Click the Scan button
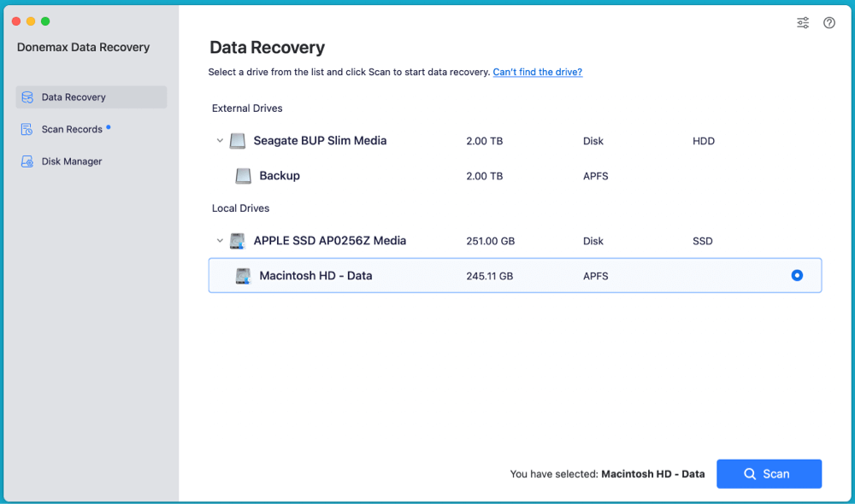The width and height of the screenshot is (855, 504). coord(769,473)
